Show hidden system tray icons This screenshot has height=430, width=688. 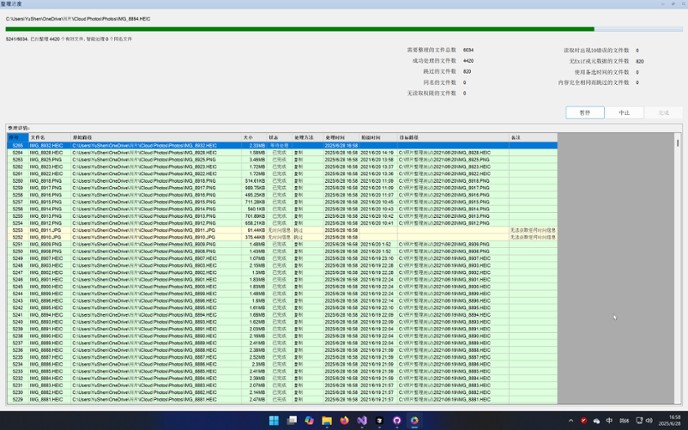570,421
